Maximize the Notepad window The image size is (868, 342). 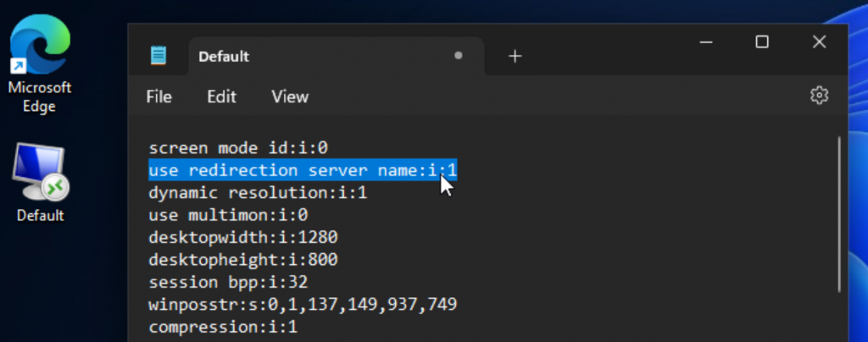pos(761,41)
